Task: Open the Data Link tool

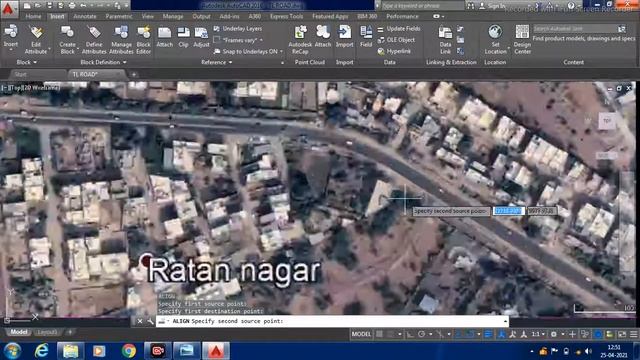Action: click(445, 40)
